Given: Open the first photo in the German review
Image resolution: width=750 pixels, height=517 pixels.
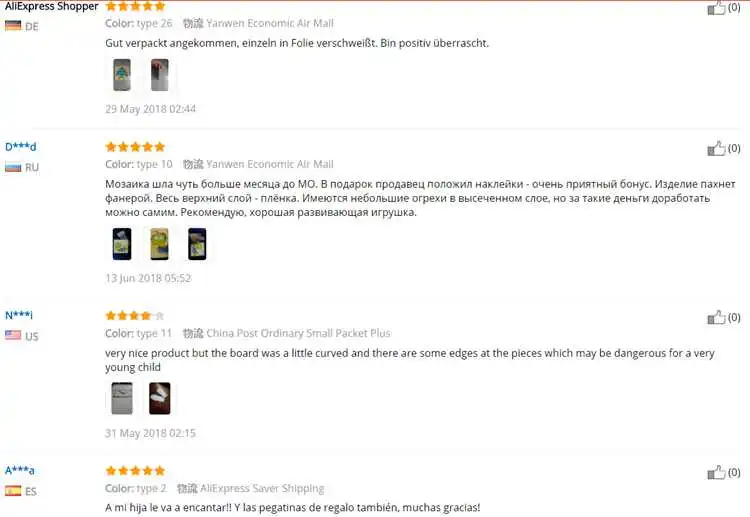Looking at the screenshot, I should (x=122, y=75).
